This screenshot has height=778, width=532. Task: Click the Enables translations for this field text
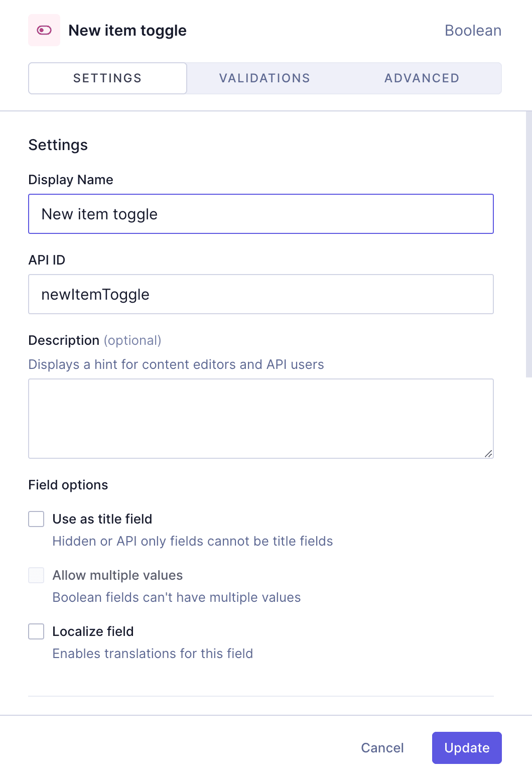click(x=153, y=654)
